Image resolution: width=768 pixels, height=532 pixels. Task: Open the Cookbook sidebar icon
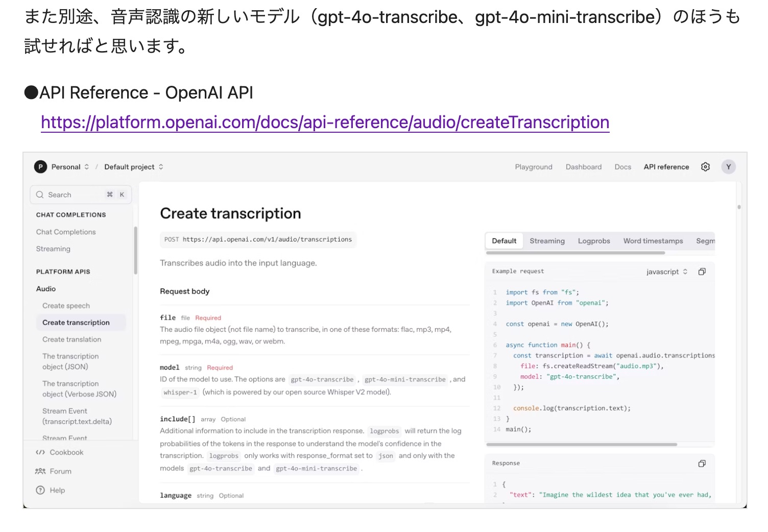(41, 452)
